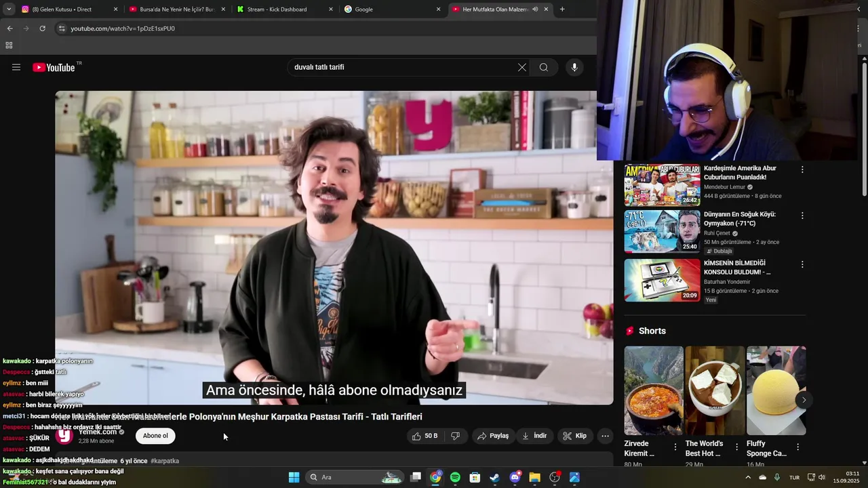Viewport: 868px width, 488px height.
Task: Share the video with Paylaş button
Action: click(493, 436)
